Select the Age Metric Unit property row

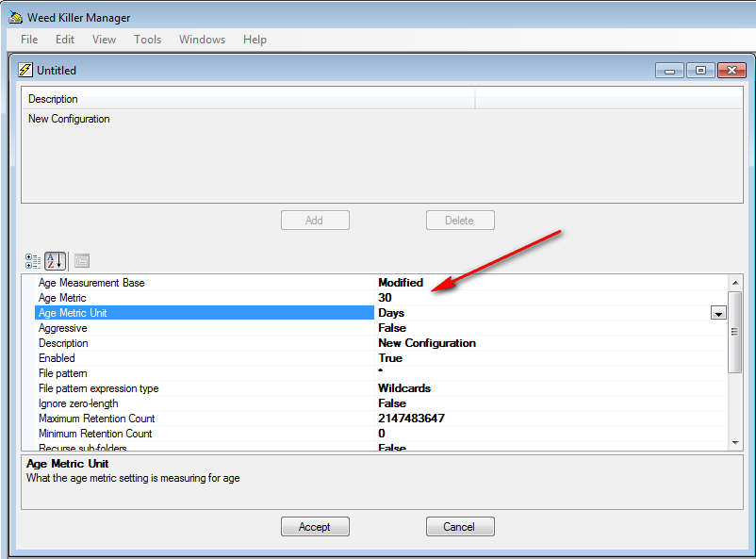pyautogui.click(x=205, y=313)
